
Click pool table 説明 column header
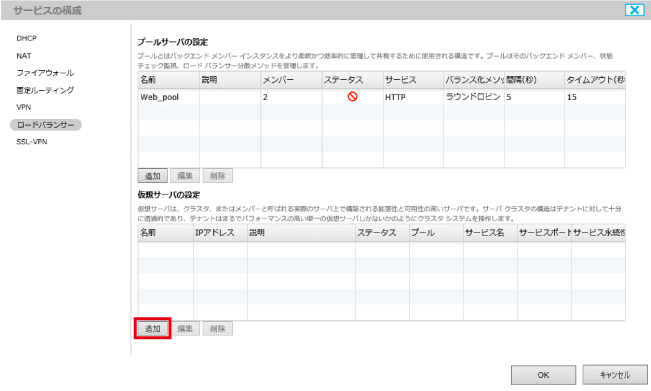click(x=230, y=80)
